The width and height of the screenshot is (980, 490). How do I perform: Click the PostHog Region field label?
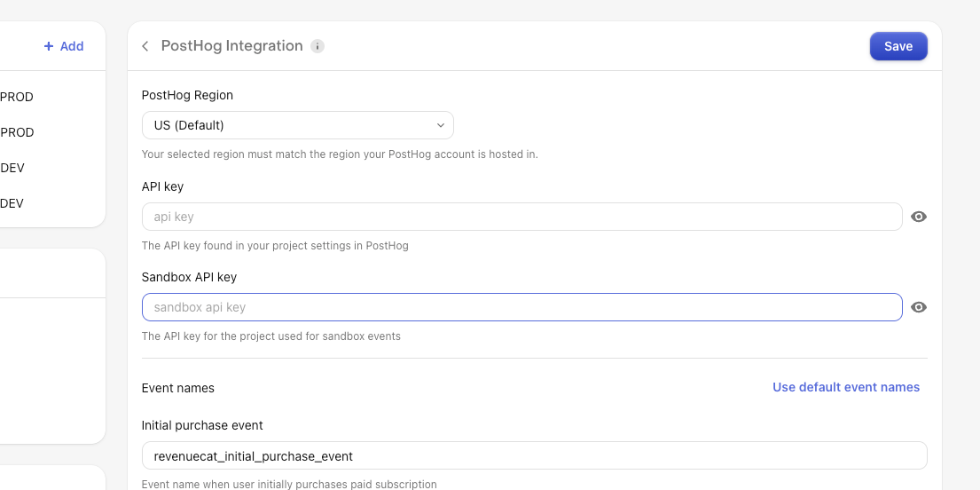(x=187, y=95)
